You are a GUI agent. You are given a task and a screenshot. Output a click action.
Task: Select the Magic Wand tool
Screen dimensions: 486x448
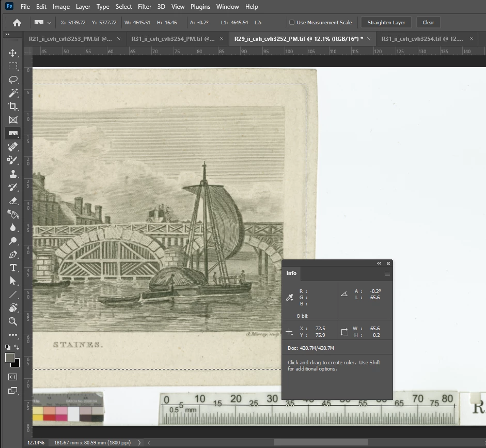13,93
